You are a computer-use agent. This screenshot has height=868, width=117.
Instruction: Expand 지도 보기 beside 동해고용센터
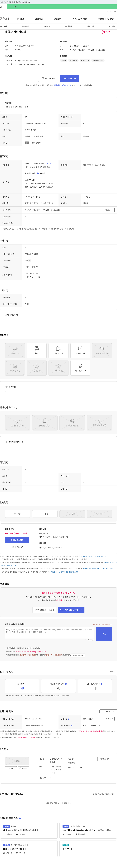(x=109, y=719)
